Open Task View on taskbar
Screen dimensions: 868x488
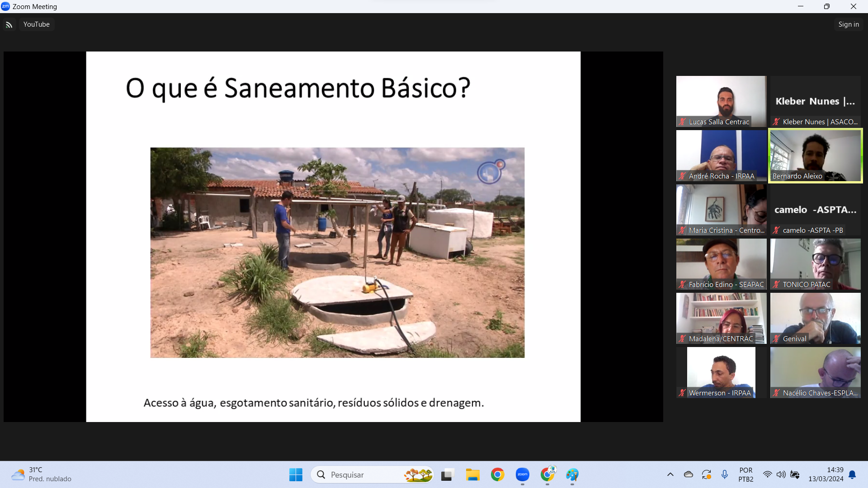pos(447,474)
